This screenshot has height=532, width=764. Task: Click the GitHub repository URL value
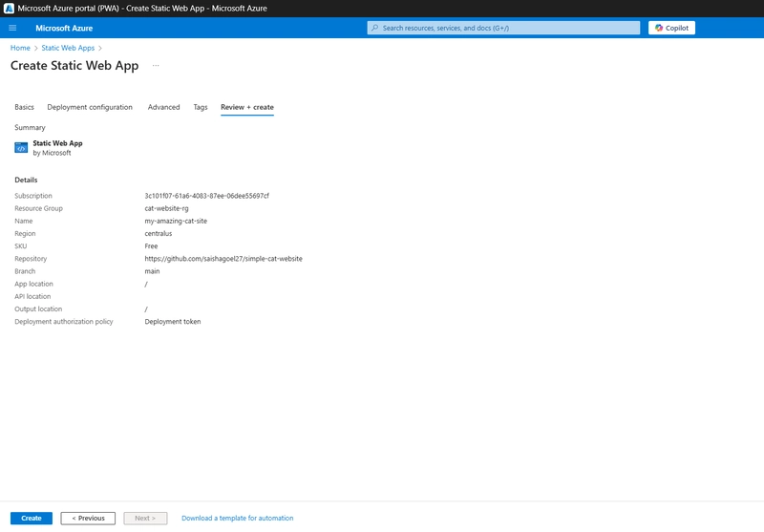coord(223,259)
